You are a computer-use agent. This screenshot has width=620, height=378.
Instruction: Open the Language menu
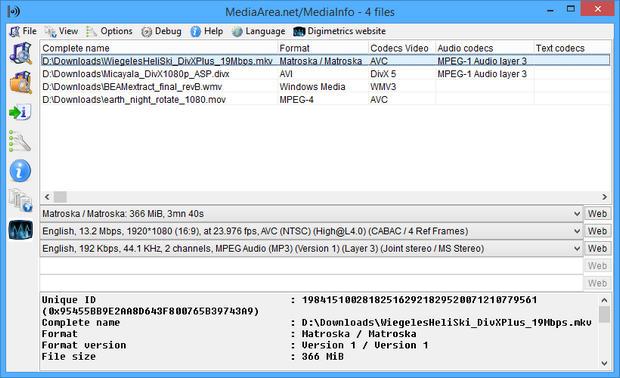coord(259,31)
